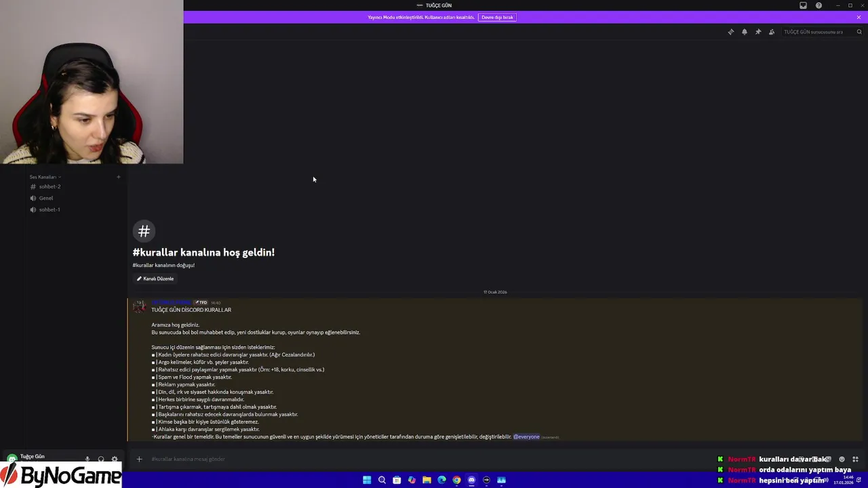Click the search magnifier icon
This screenshot has width=868, height=488.
point(859,32)
